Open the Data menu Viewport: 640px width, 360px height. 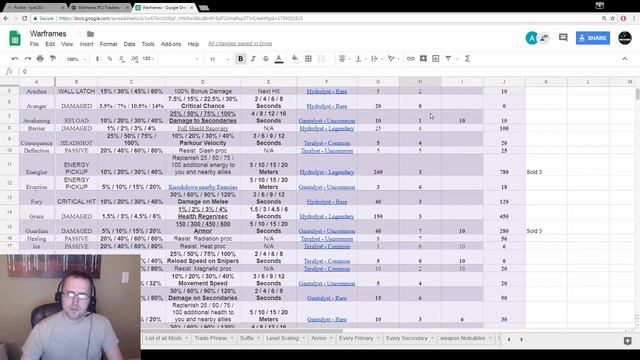click(x=129, y=44)
